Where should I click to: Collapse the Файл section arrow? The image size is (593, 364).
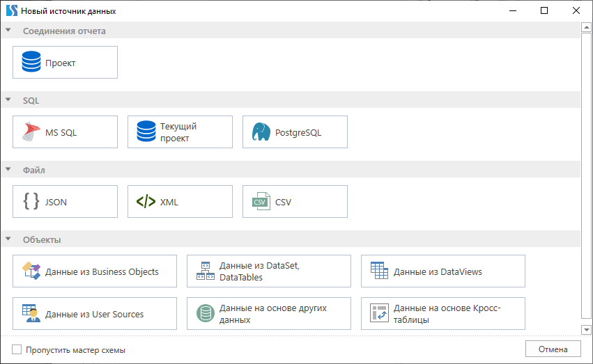8,170
